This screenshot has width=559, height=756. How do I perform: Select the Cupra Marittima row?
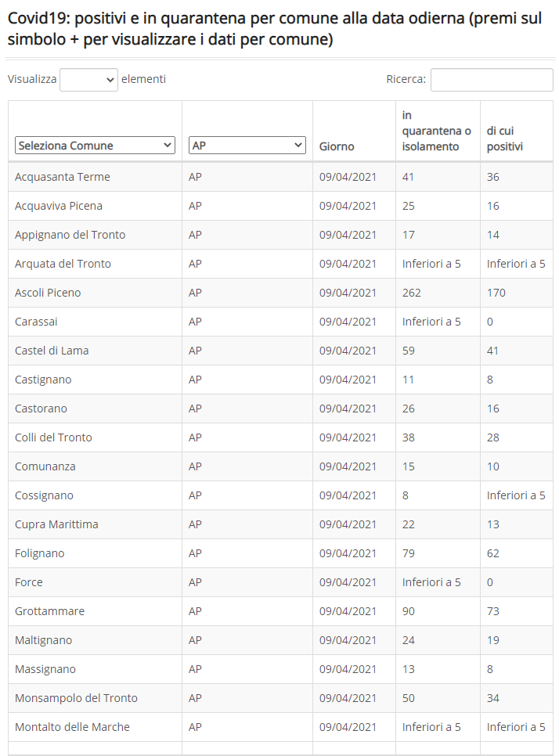coord(281,524)
